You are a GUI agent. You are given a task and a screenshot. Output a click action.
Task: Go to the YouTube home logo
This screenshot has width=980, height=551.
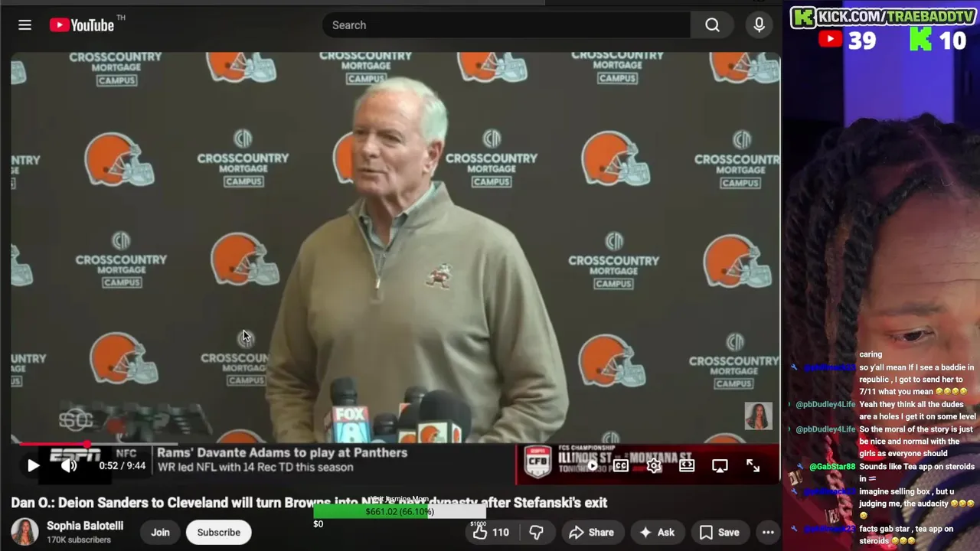pyautogui.click(x=82, y=25)
